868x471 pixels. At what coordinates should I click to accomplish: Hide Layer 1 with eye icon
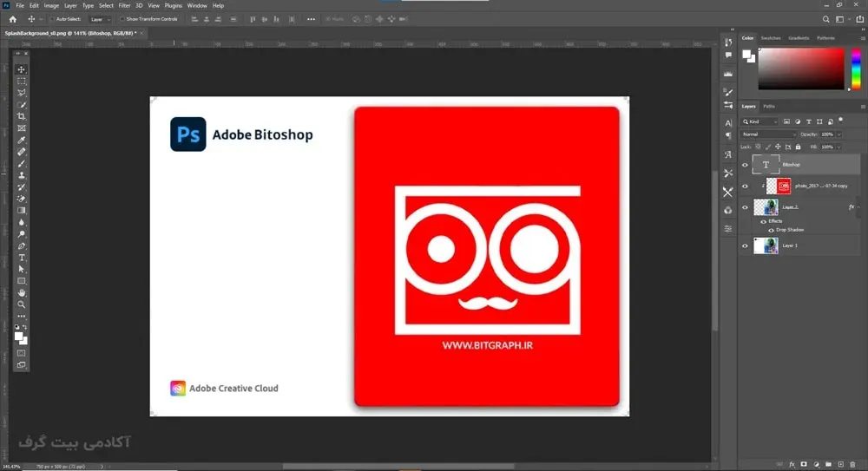tap(745, 245)
